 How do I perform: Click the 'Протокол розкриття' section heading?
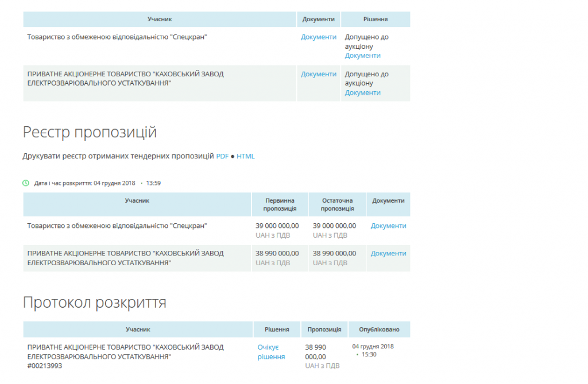[x=95, y=302]
